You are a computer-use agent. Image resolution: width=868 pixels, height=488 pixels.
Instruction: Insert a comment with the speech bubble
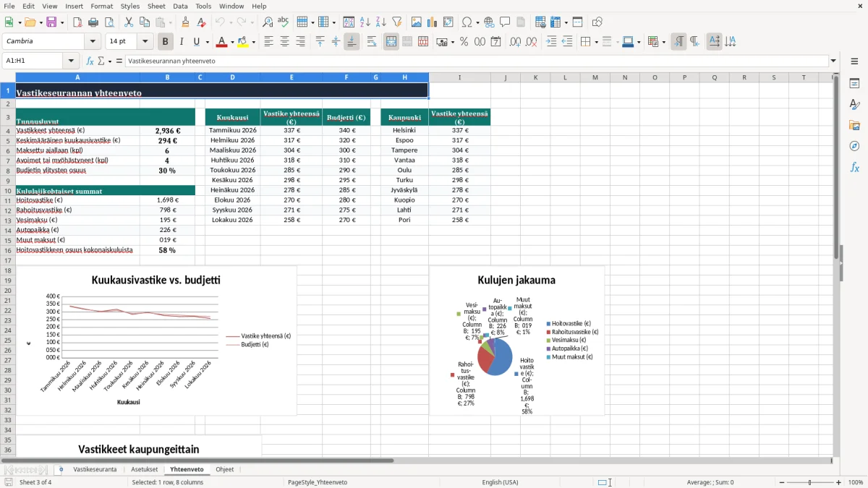505,22
